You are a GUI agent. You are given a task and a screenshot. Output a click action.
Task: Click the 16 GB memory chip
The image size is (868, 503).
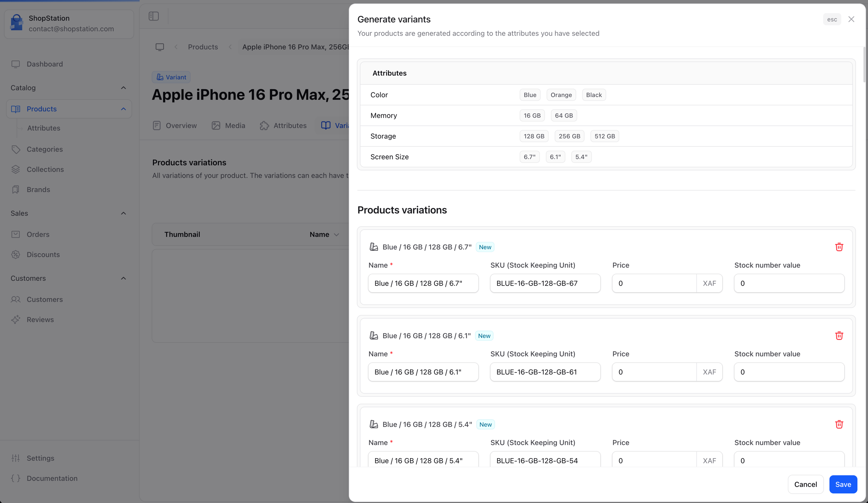(532, 115)
